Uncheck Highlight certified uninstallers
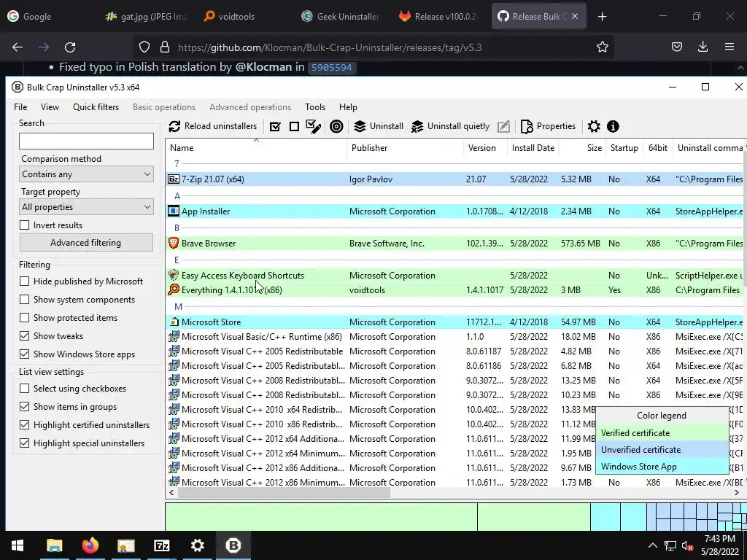747x560 pixels. 24,425
